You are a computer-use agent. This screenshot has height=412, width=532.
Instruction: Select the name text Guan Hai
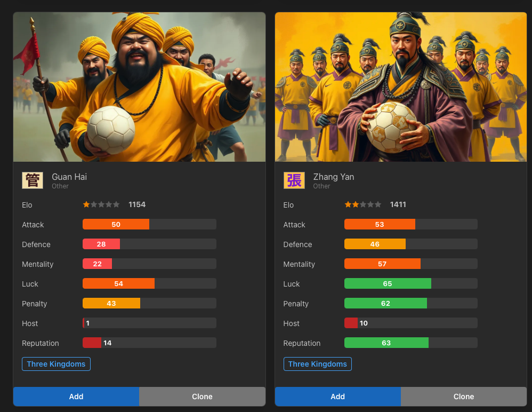tap(69, 177)
